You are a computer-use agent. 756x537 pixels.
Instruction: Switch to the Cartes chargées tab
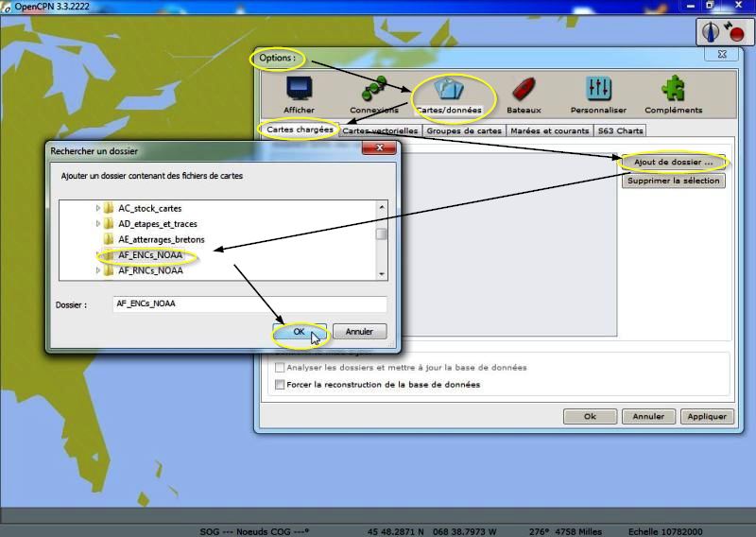(300, 130)
